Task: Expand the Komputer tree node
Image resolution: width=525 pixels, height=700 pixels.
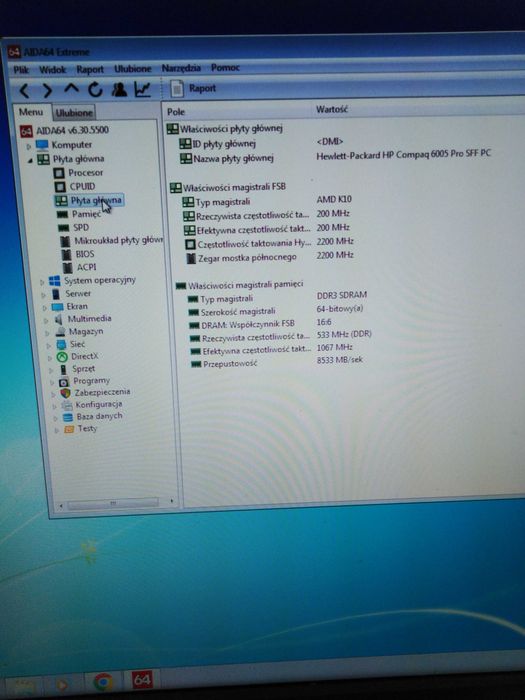Action: tap(28, 146)
